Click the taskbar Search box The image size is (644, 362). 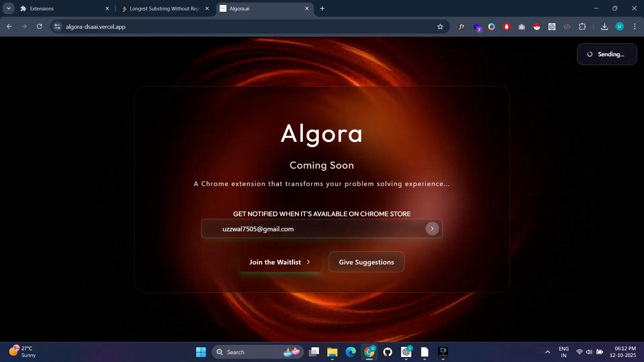coord(258,352)
